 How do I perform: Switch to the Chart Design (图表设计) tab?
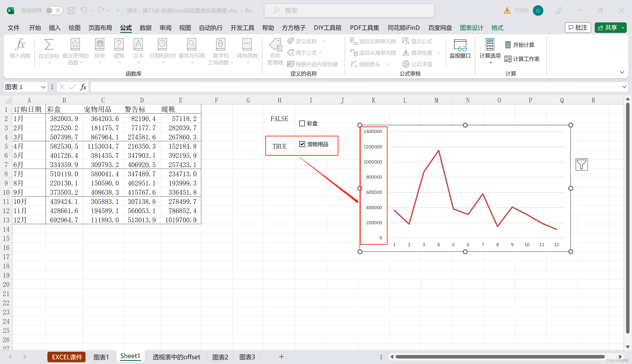[471, 28]
